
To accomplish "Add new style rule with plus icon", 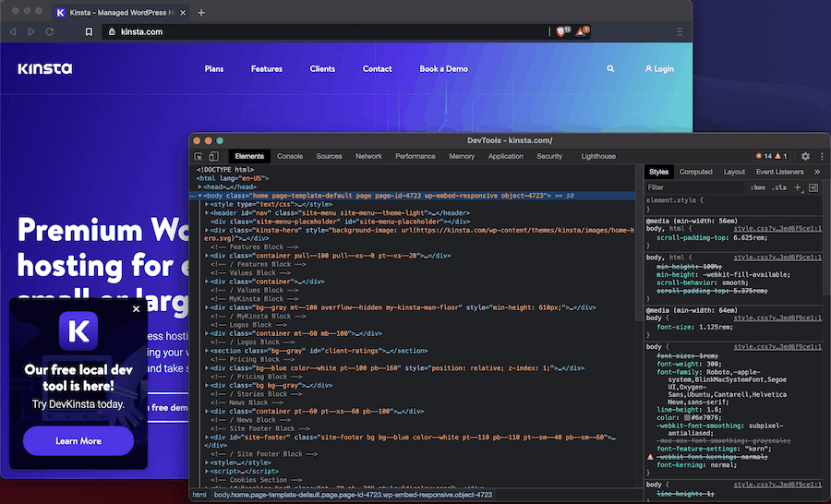I will coord(798,187).
